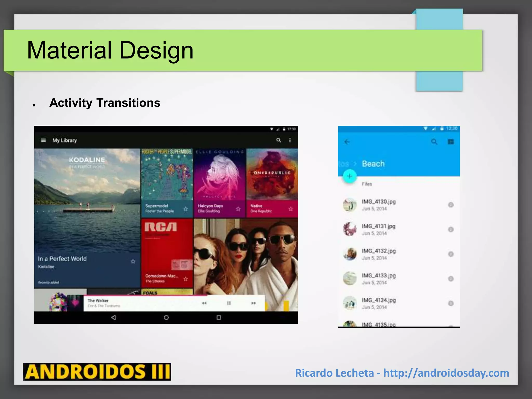The height and width of the screenshot is (399, 532).
Task: Tap Android back navigation triangle
Action: click(x=114, y=317)
